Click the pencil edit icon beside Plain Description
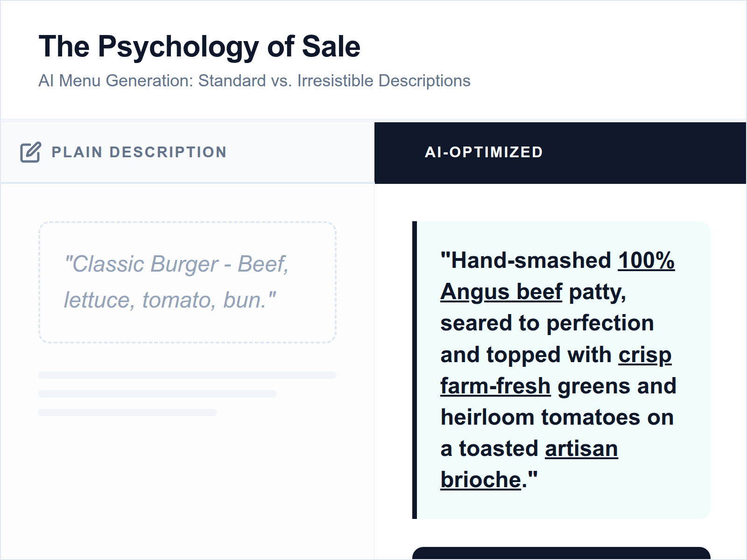Viewport: 747px width, 560px height. coord(30,152)
